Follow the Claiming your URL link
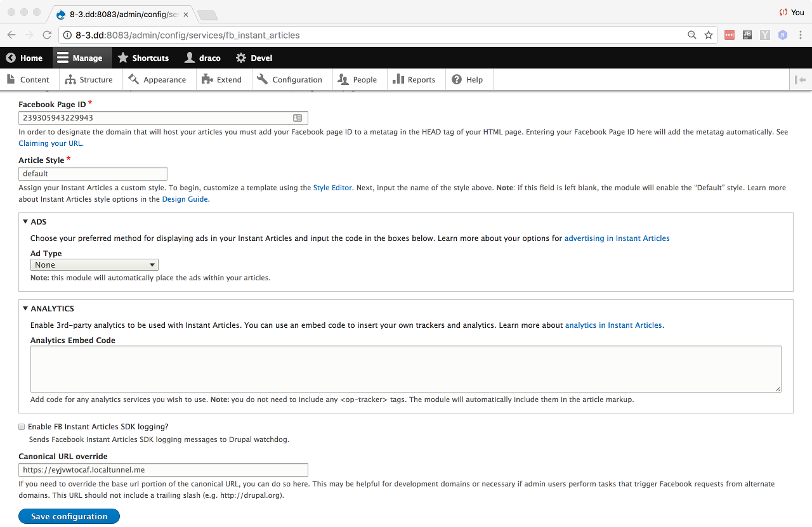This screenshot has height=527, width=812. tap(50, 143)
